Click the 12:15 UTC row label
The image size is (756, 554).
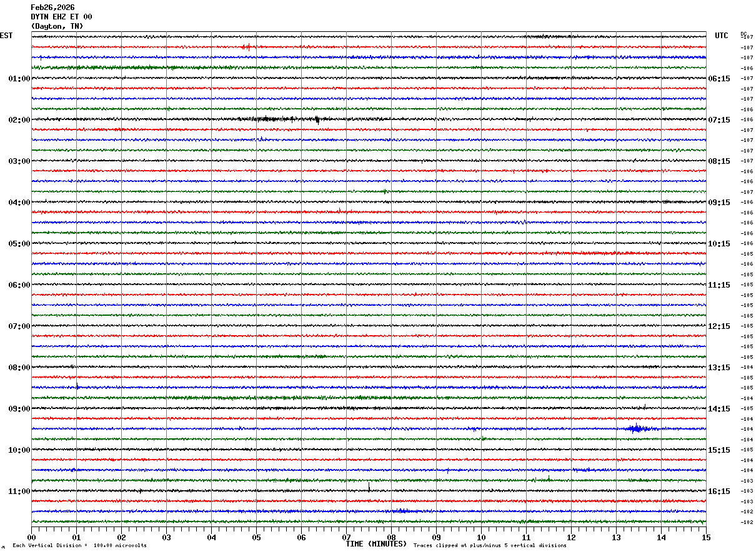tap(719, 326)
